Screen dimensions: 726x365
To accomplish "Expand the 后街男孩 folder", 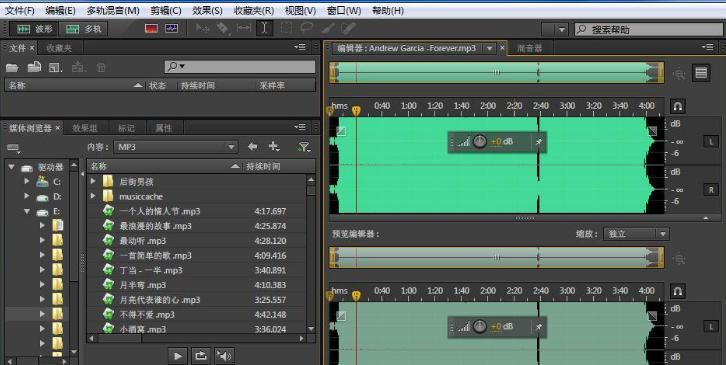I will point(93,181).
